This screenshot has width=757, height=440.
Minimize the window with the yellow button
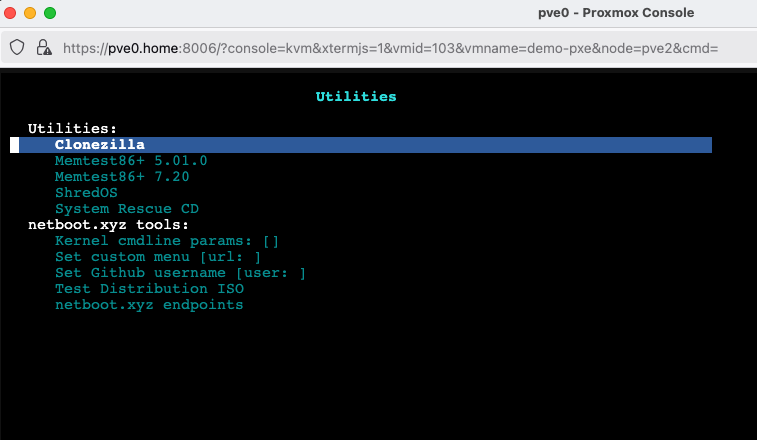pos(30,13)
